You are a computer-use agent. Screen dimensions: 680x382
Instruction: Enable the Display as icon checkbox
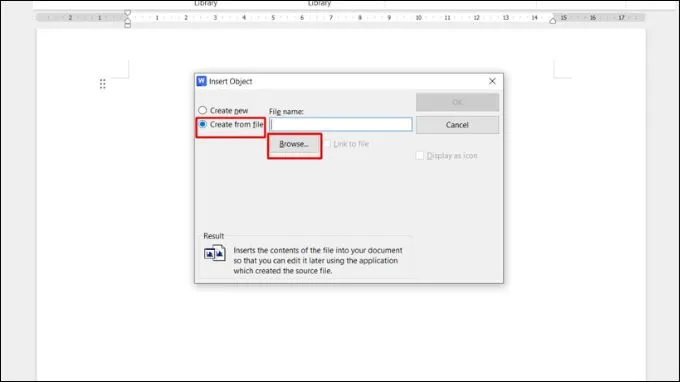[419, 155]
